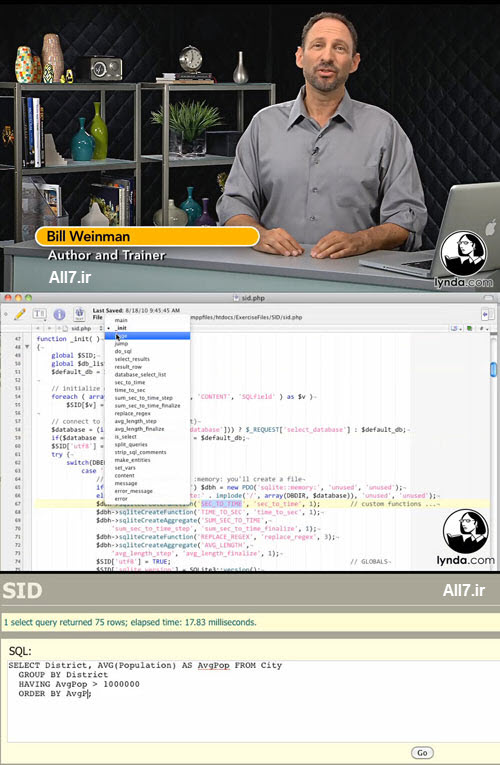Click the underlined 'AvgPop' alias in the SELECT line
The width and height of the screenshot is (500, 765).
pyautogui.click(x=213, y=665)
